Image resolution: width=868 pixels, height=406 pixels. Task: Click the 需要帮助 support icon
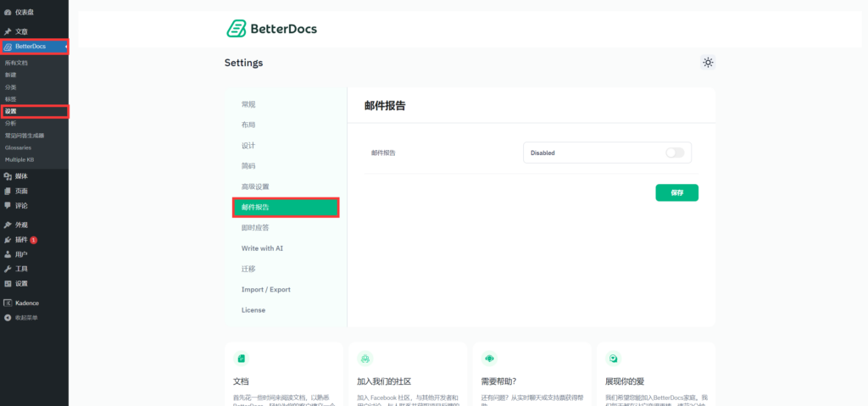tap(489, 359)
